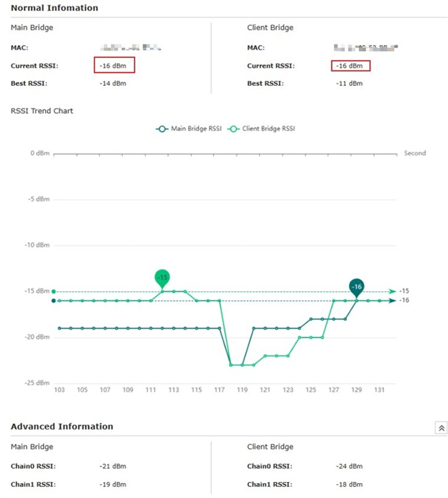Click Main Bridge Chain1 RSSI -19 dBm value

tap(113, 485)
